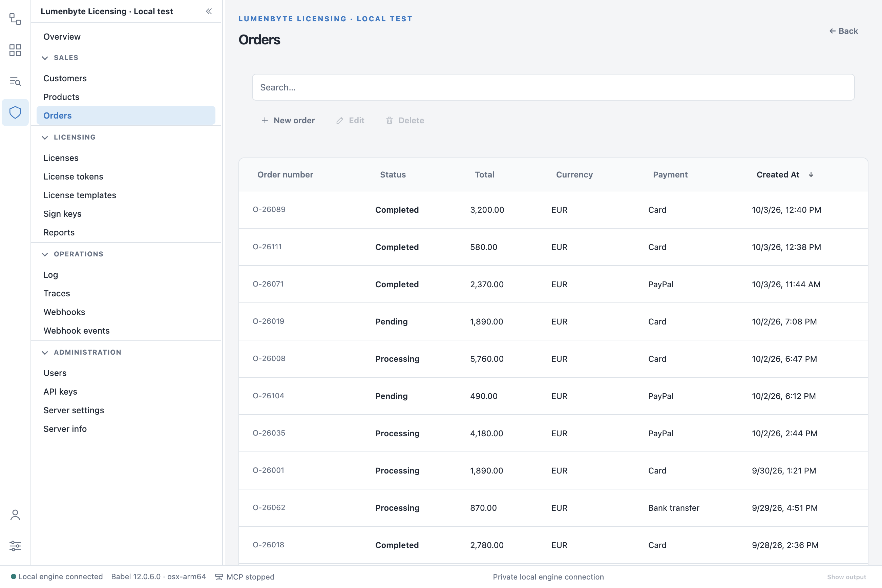Viewport: 882px width, 588px height.
Task: Go back with the Back link
Action: tap(844, 31)
